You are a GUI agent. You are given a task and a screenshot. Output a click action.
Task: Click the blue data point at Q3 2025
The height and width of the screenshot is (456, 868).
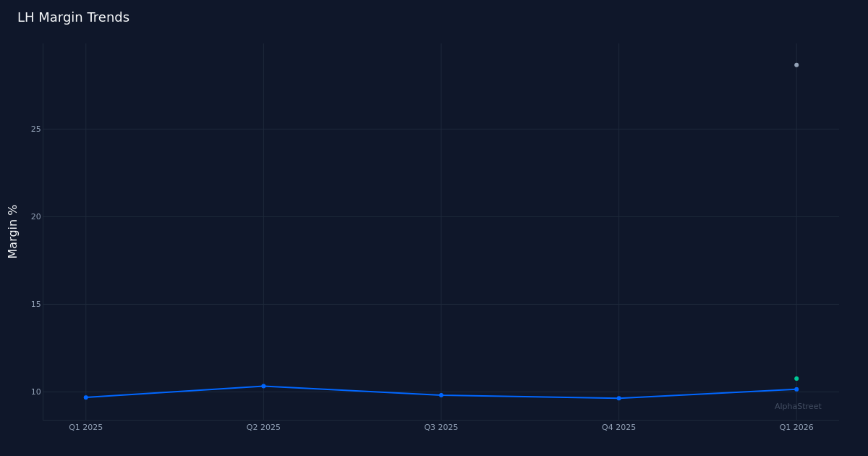coord(441,395)
